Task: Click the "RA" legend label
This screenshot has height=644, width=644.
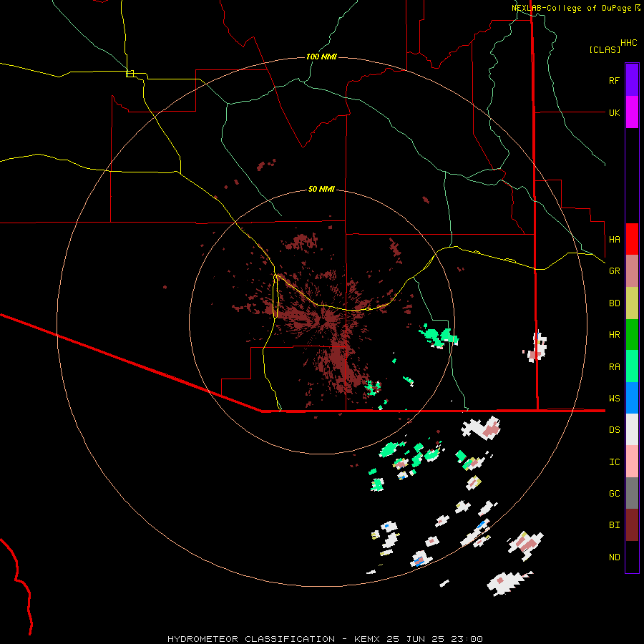Action: 614,367
